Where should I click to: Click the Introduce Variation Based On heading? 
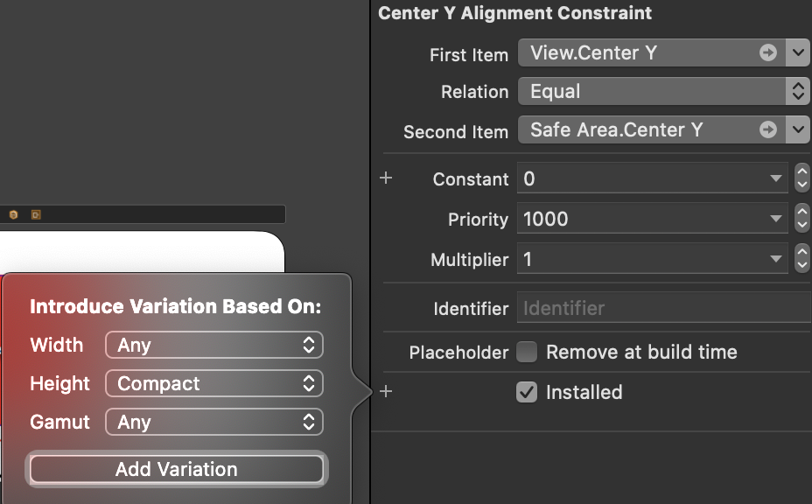point(176,306)
